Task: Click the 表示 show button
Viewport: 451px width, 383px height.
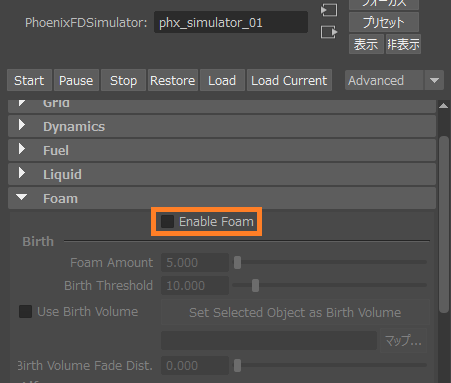Action: click(366, 44)
